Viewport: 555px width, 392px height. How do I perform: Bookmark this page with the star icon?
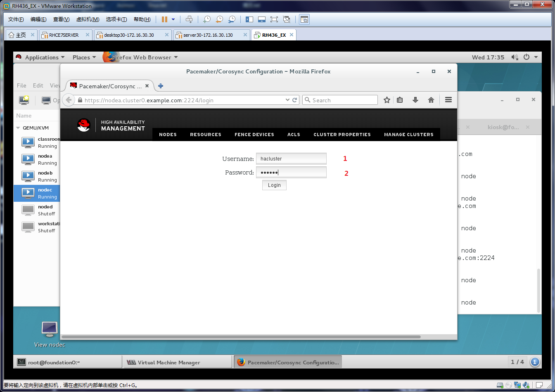[387, 100]
